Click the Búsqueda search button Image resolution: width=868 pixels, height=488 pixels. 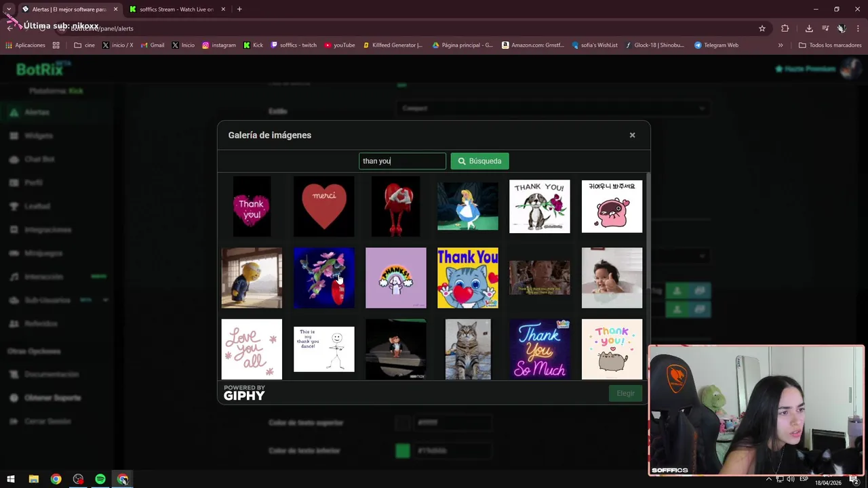pyautogui.click(x=479, y=161)
